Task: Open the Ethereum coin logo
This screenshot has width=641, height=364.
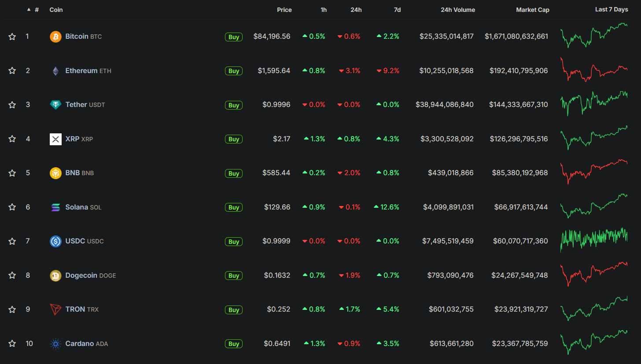Action: coord(55,71)
